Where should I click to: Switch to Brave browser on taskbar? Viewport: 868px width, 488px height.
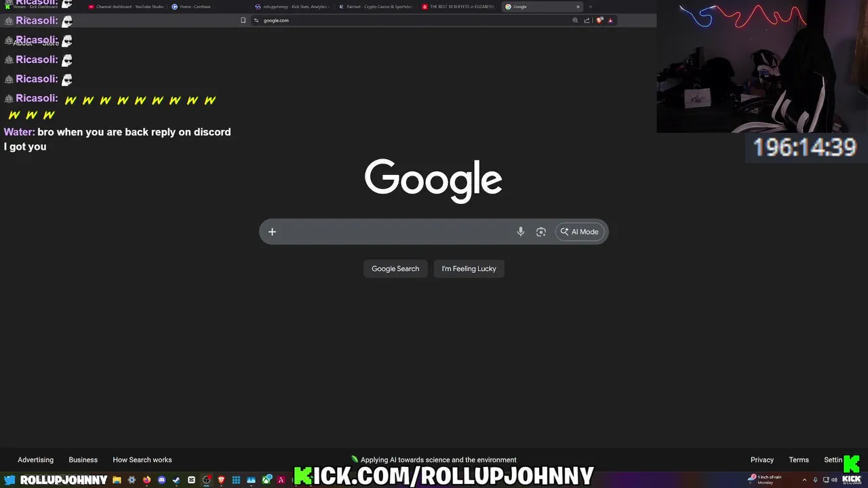click(221, 480)
